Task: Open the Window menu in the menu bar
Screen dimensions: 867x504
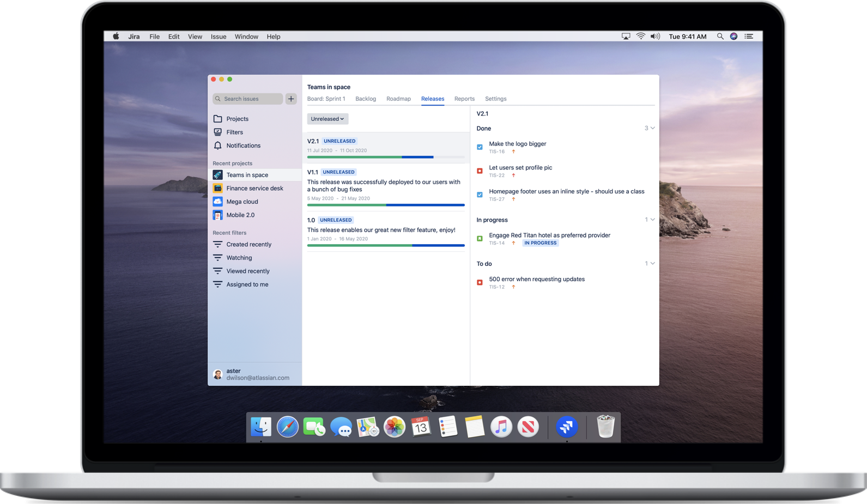Action: [x=246, y=37]
